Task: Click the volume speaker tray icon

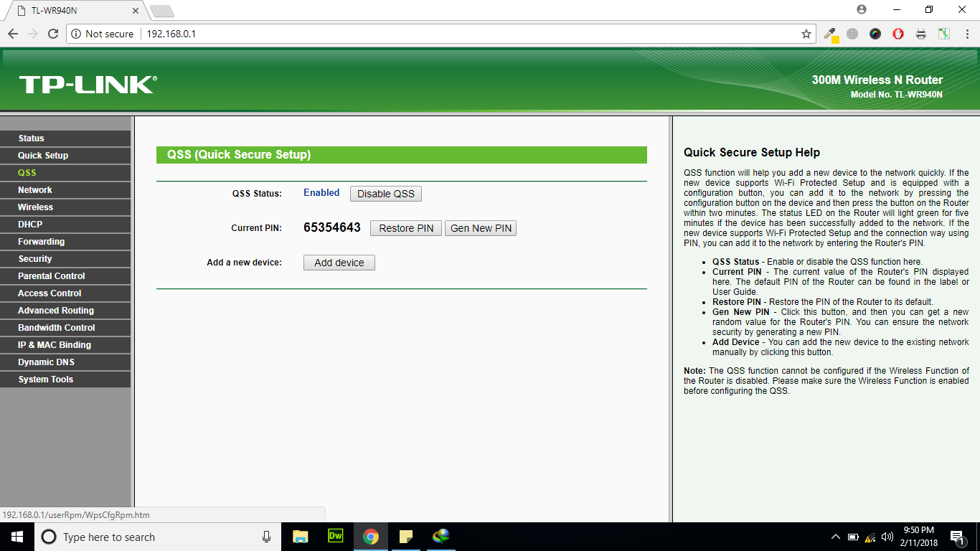Action: [888, 537]
